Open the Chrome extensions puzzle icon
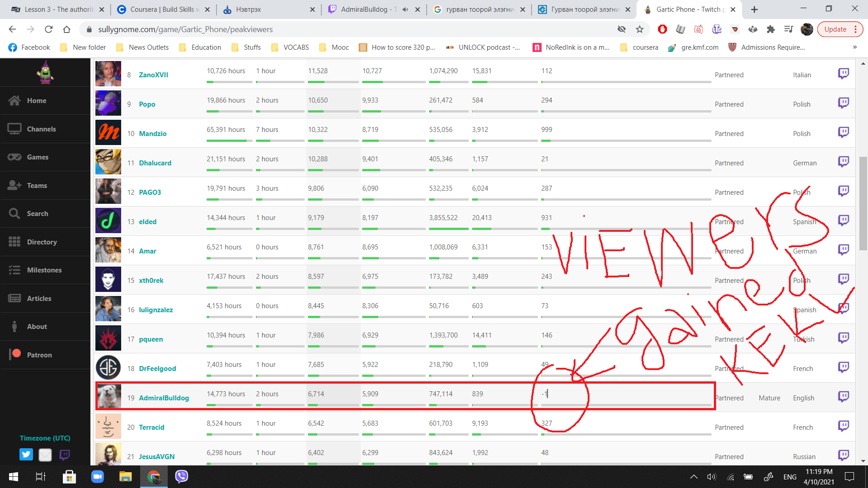The width and height of the screenshot is (868, 488). (x=771, y=29)
